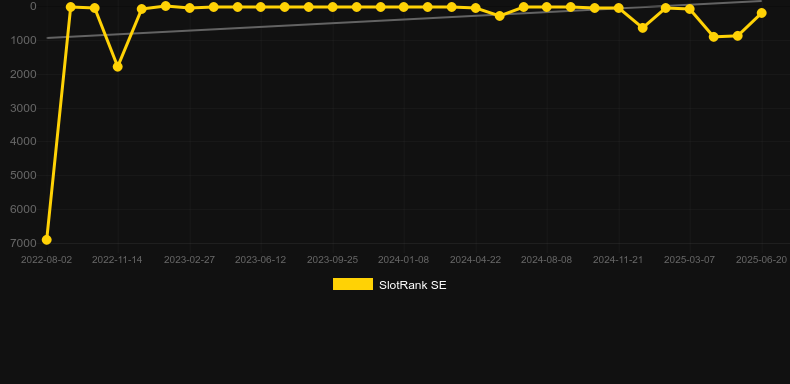Select the data point above 2024-04-22
The width and height of the screenshot is (790, 384).
pos(475,8)
